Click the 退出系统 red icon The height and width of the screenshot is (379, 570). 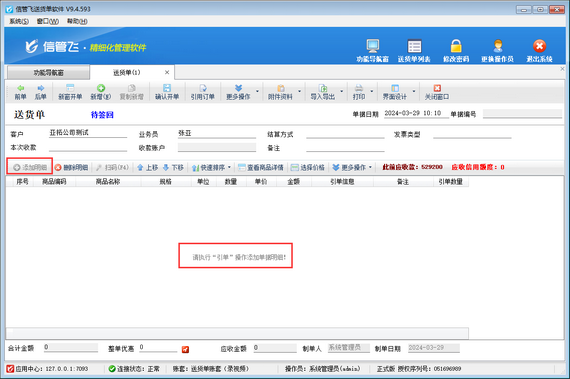point(539,46)
